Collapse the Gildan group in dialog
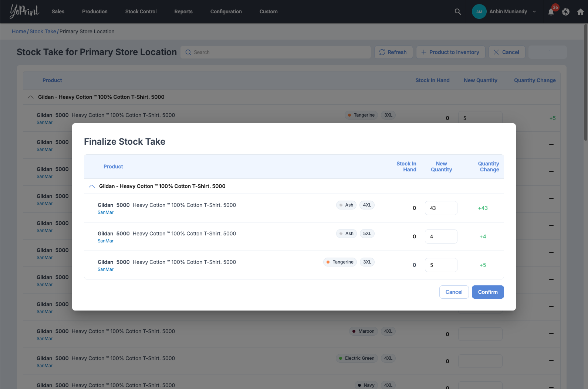 tap(92, 186)
